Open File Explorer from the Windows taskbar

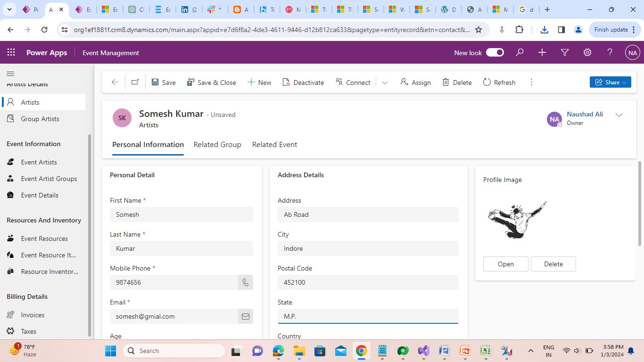coord(299,351)
